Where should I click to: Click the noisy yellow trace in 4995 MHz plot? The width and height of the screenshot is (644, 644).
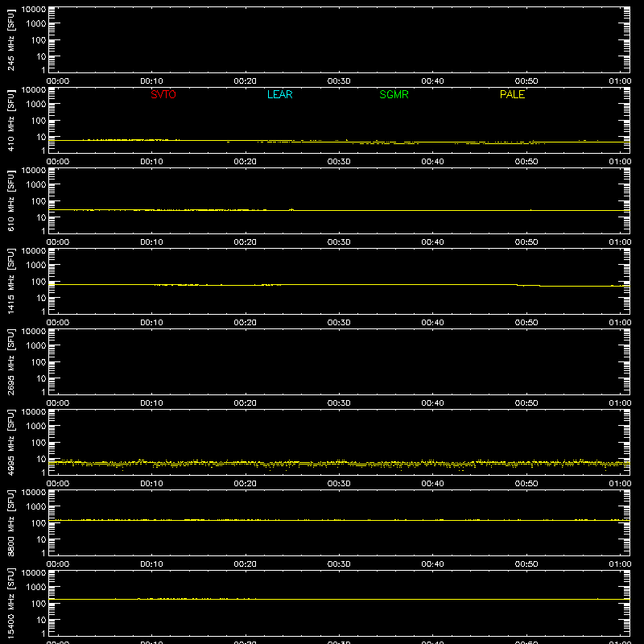pyautogui.click(x=339, y=464)
